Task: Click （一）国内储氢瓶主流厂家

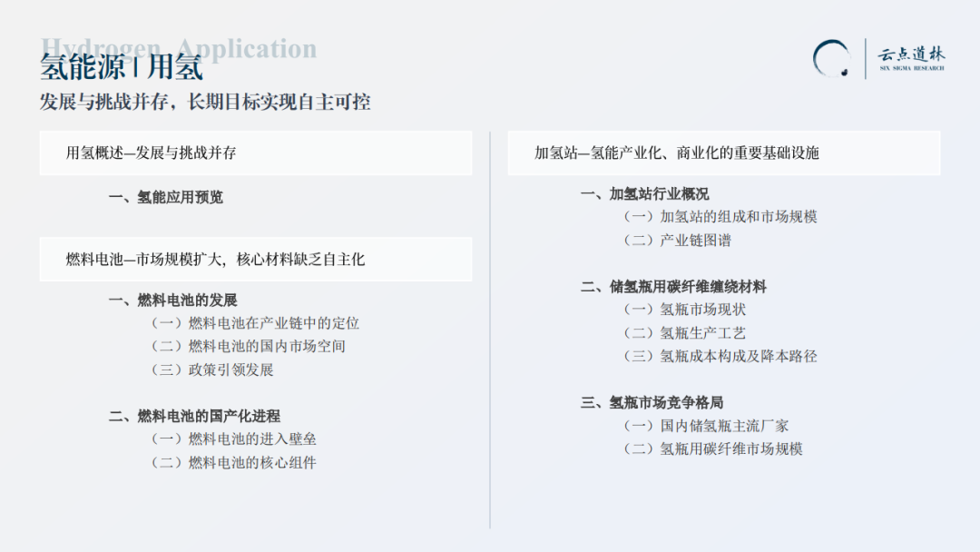Action: click(706, 427)
